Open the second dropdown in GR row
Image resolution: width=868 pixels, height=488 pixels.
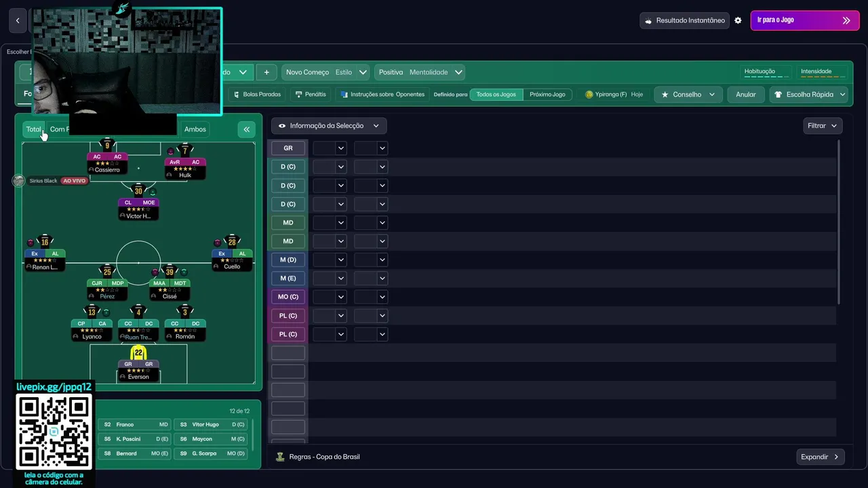coord(370,148)
